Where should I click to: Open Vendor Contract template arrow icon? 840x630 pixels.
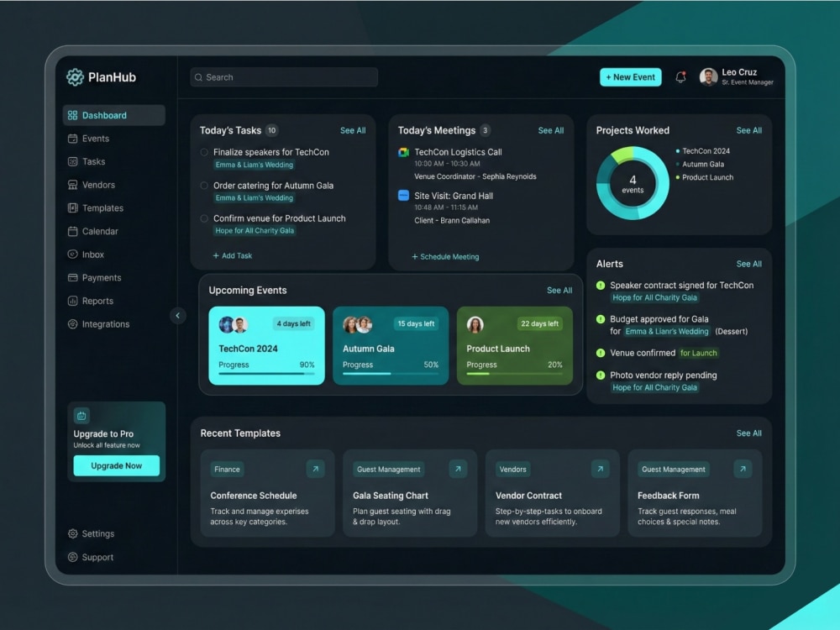click(601, 469)
